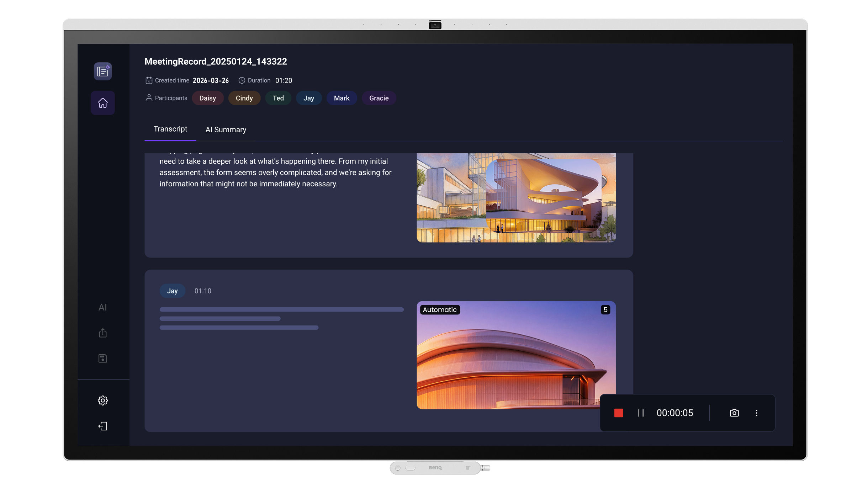Screen dimensions: 868x488
Task: Click the exit/logout icon
Action: click(102, 426)
